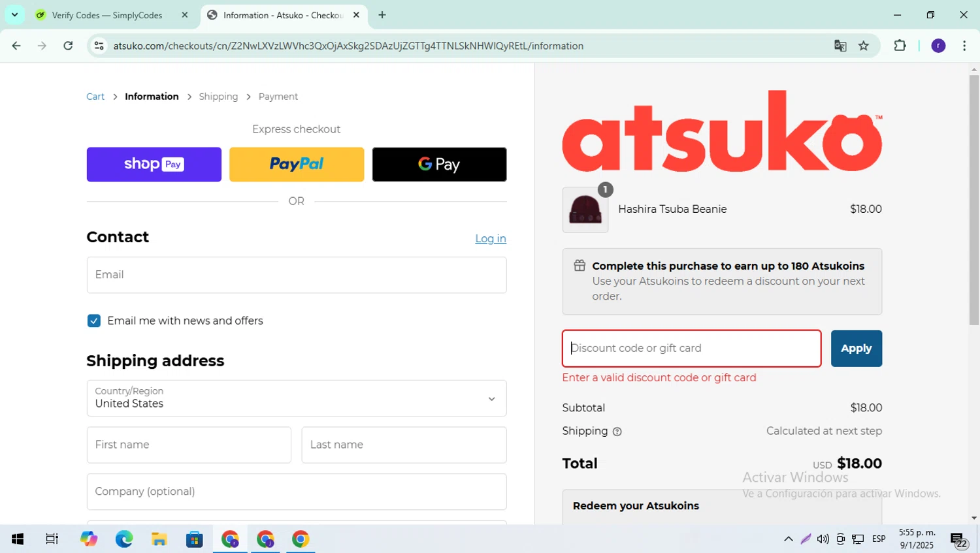Close the Verify Codes tab
The image size is (980, 553).
pyautogui.click(x=185, y=15)
